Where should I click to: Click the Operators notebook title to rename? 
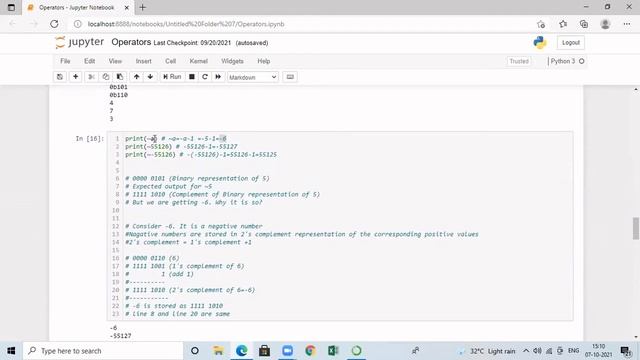click(131, 42)
